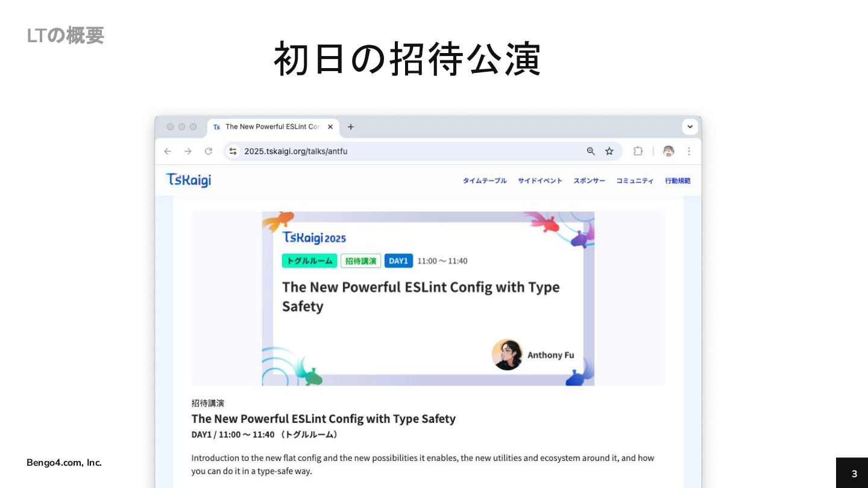Open the コミュニティ menu item
The height and width of the screenshot is (488, 868).
(635, 181)
